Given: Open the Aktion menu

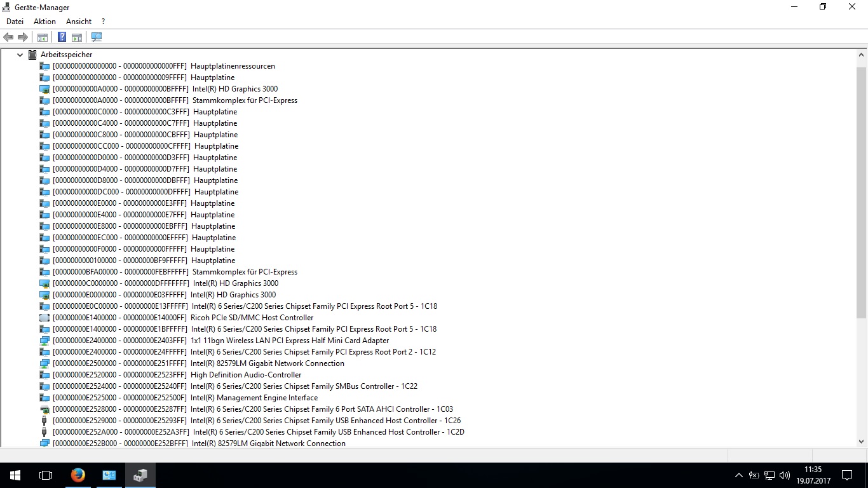Looking at the screenshot, I should [x=44, y=22].
